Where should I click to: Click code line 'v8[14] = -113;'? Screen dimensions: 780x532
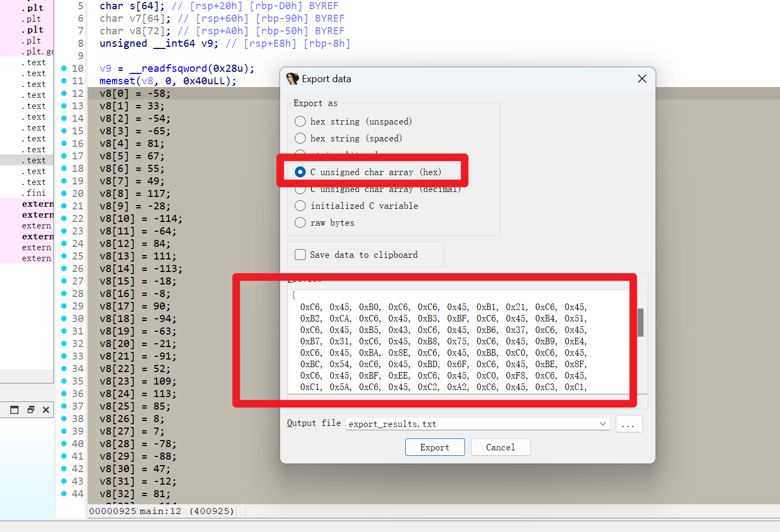(141, 268)
